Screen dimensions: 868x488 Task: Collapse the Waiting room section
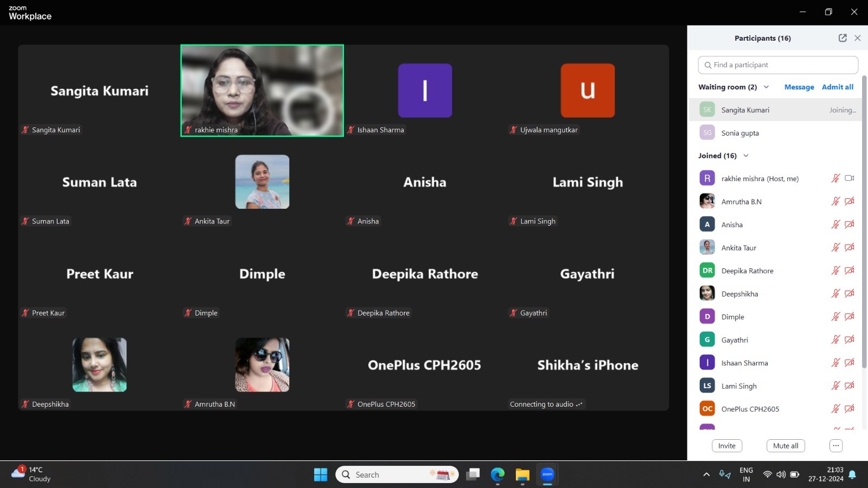766,87
